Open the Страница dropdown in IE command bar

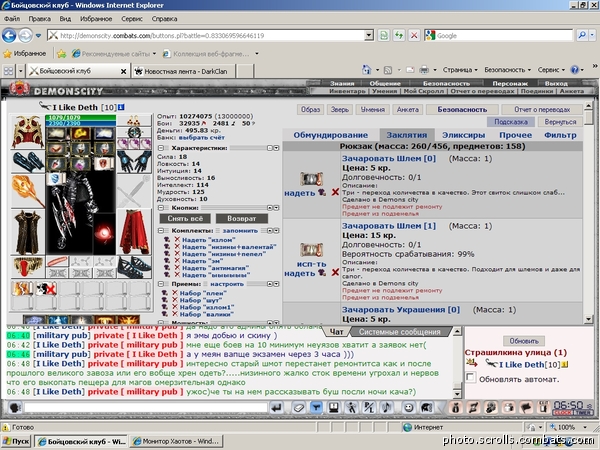(x=460, y=70)
